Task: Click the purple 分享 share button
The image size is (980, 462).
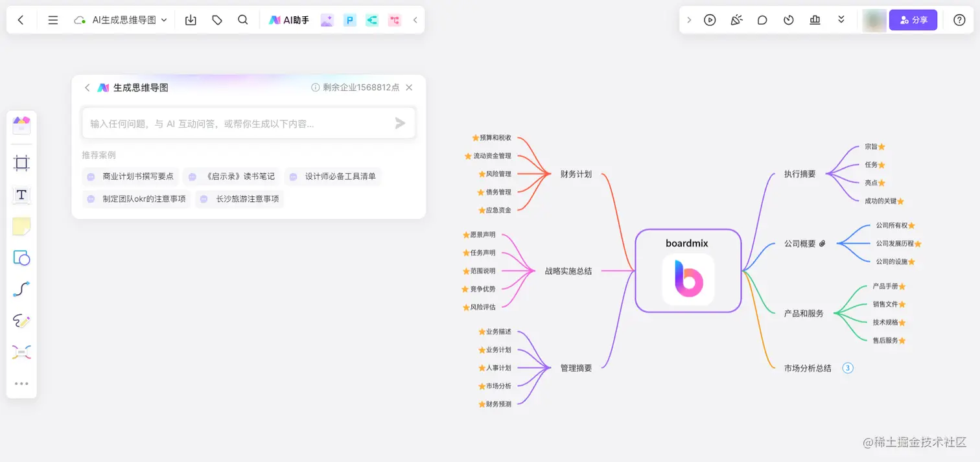Action: click(x=913, y=20)
